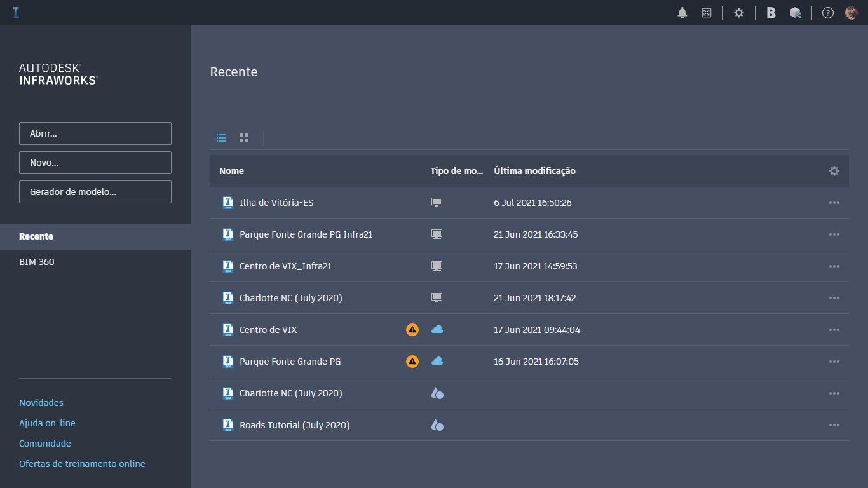Viewport: 868px width, 488px height.
Task: Select model name Parque Fonte Grande PG Infra21
Action: click(x=306, y=234)
